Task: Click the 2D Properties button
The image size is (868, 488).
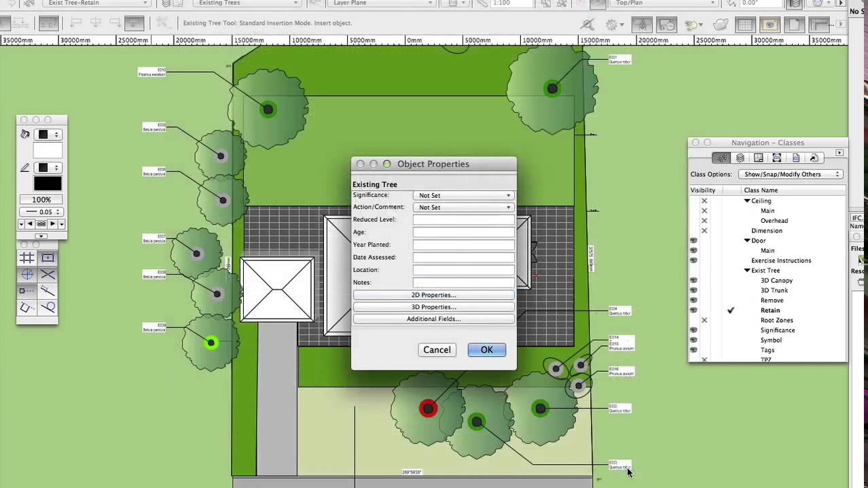Action: click(x=433, y=295)
